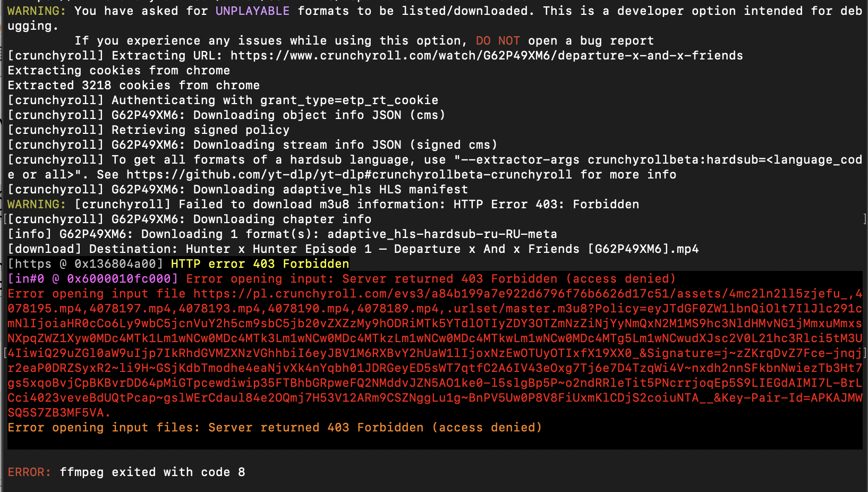Click the [https @ 0x136804a00] tag
The height and width of the screenshot is (492, 868).
[x=86, y=264]
